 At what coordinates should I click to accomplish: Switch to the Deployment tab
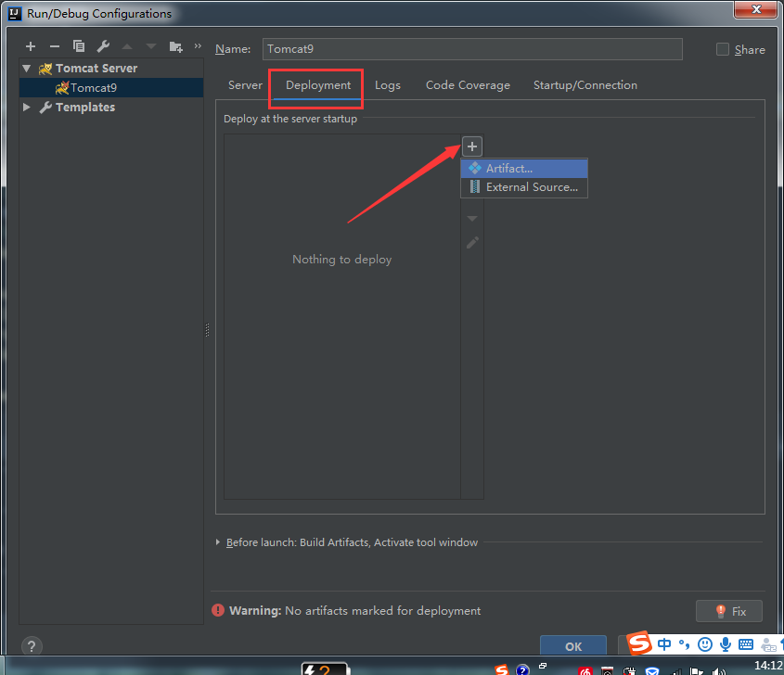[x=318, y=85]
